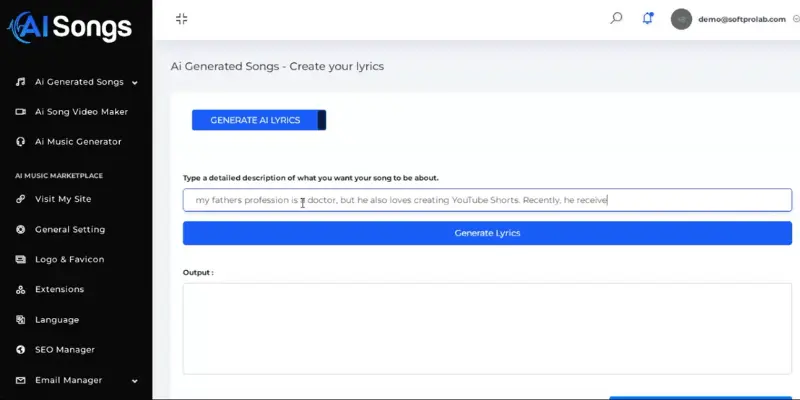This screenshot has width=800, height=400.
Task: Expand the Email Manager submenu chevron
Action: point(135,381)
